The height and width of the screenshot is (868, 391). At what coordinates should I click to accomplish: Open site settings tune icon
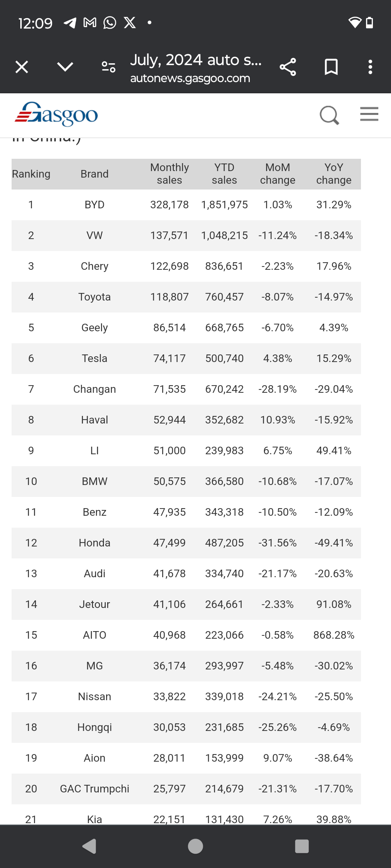click(109, 67)
